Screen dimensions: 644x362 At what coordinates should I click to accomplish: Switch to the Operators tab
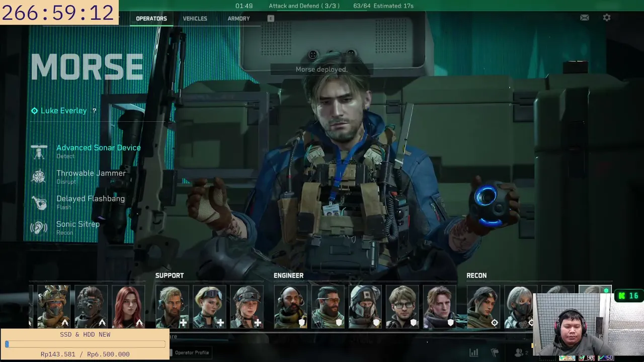pyautogui.click(x=151, y=19)
